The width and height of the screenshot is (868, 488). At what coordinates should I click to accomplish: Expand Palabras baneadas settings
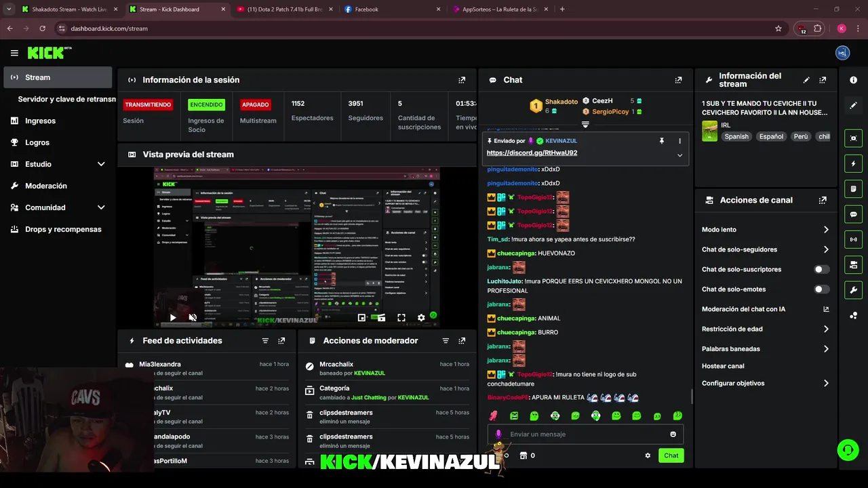click(x=766, y=349)
